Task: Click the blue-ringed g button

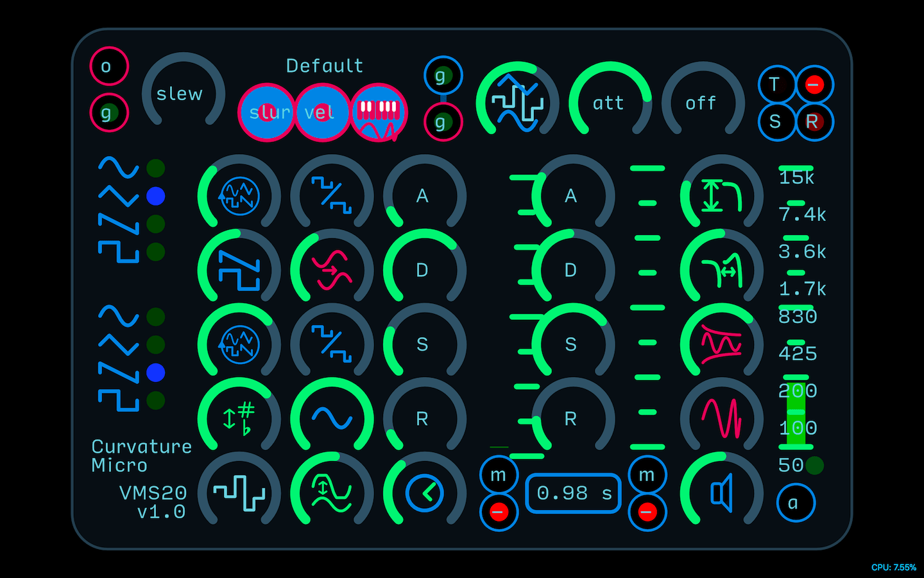Action: point(443,75)
